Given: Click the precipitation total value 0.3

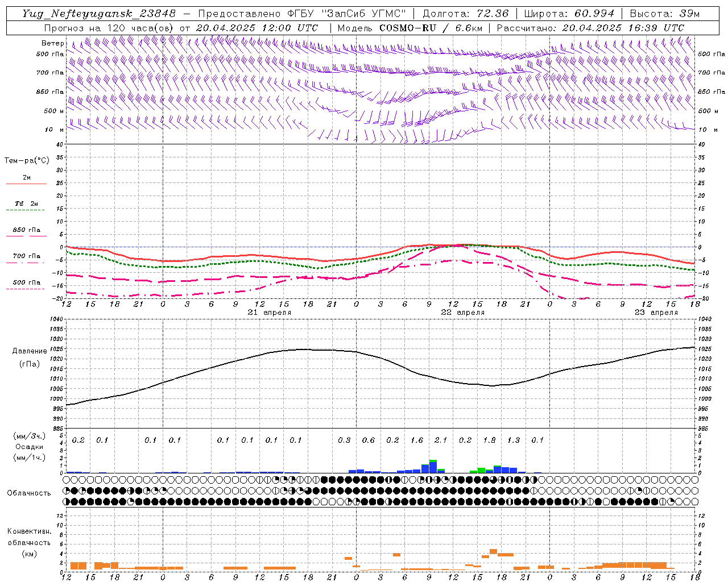Looking at the screenshot, I should (x=344, y=440).
